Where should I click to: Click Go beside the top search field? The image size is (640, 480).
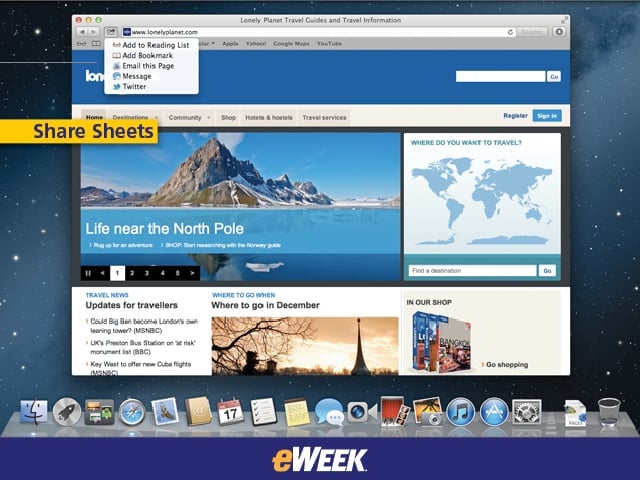(554, 76)
